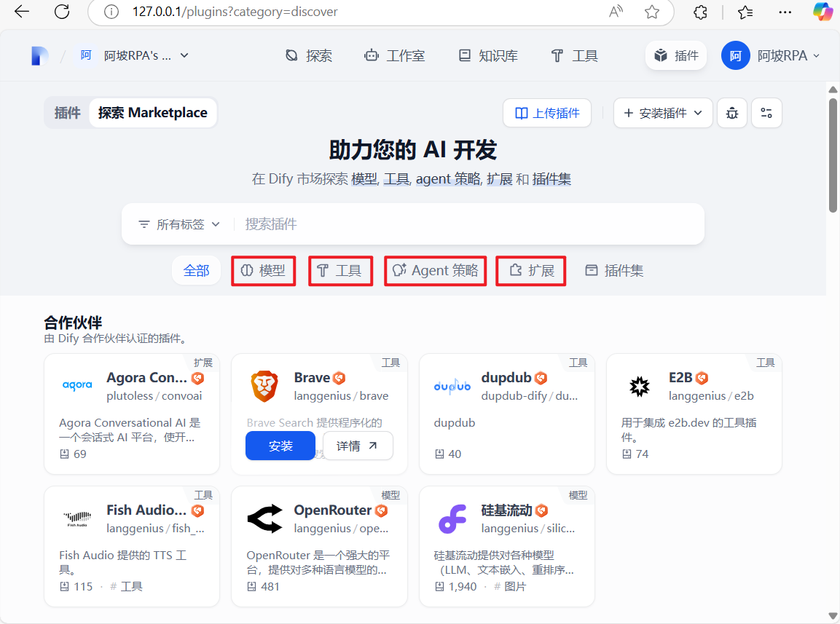
Task: Go back with the browser back arrow
Action: click(22, 11)
